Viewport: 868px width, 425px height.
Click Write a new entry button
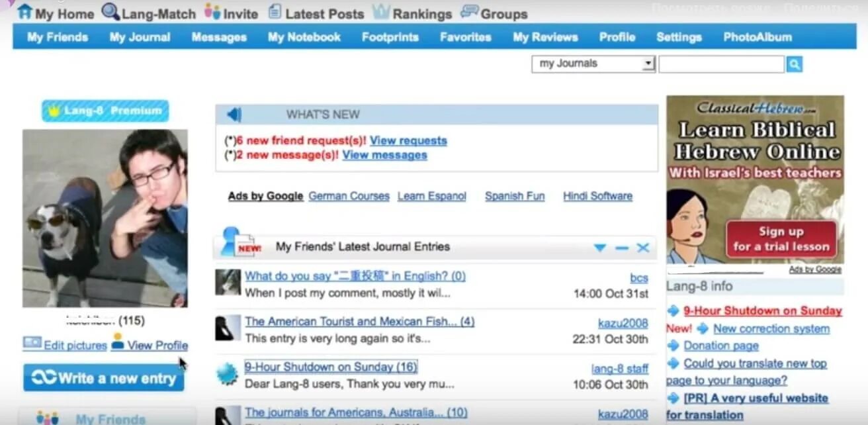pos(104,378)
